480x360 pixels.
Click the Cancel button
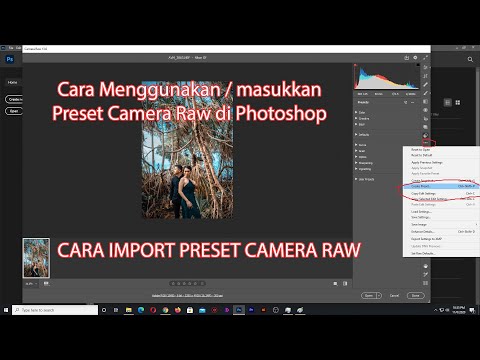coord(394,295)
